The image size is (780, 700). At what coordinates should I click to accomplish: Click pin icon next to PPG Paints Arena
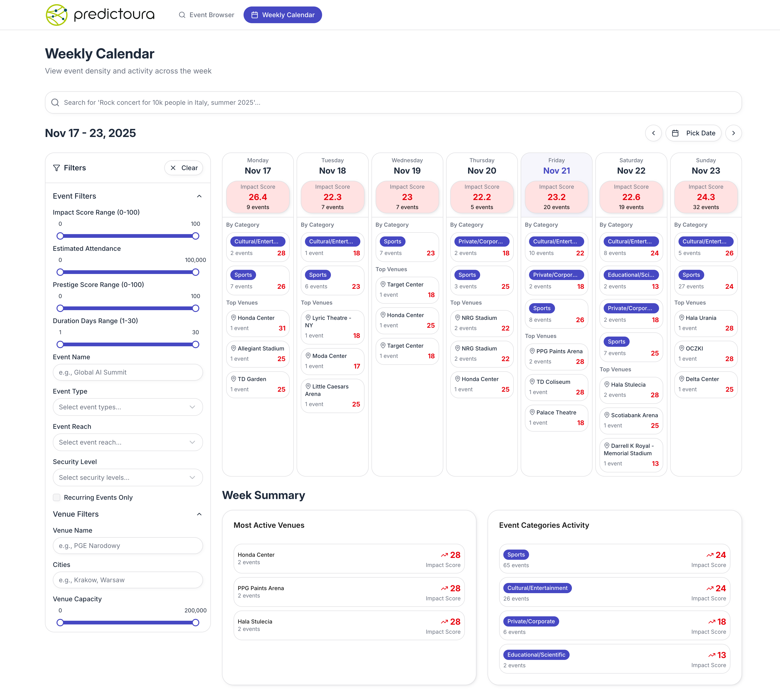[x=532, y=351]
